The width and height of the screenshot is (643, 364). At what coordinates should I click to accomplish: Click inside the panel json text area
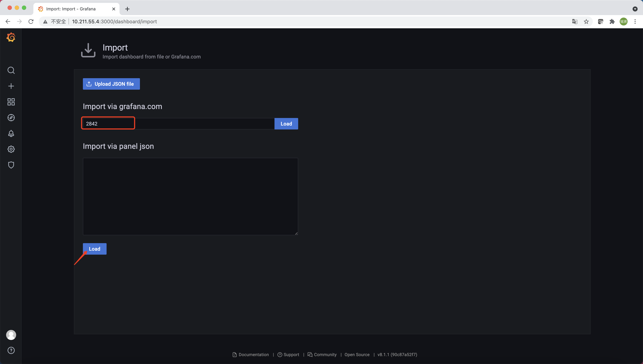[190, 197]
